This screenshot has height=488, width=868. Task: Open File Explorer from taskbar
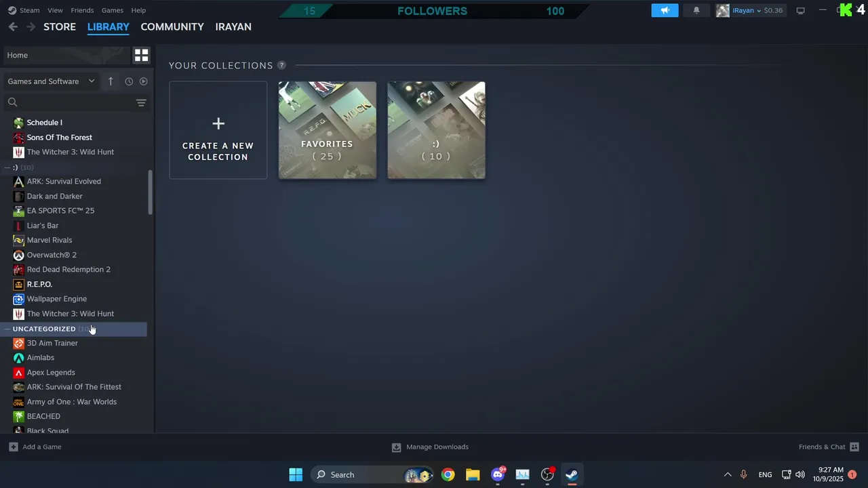pyautogui.click(x=473, y=474)
